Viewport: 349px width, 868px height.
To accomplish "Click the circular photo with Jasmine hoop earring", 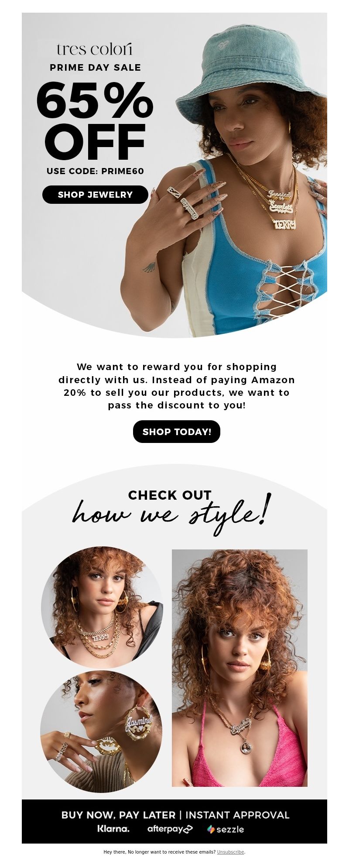I will coord(101,731).
